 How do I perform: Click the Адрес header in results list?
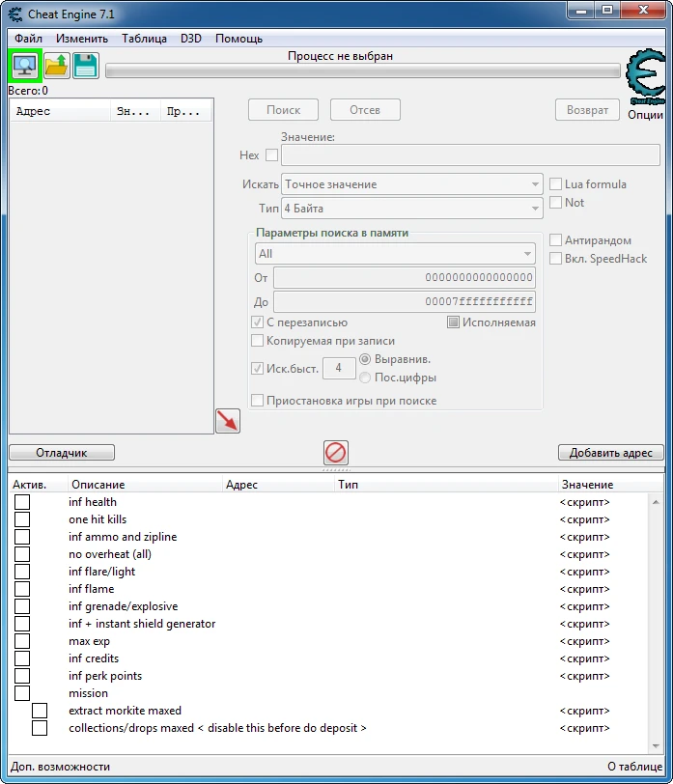[61, 111]
